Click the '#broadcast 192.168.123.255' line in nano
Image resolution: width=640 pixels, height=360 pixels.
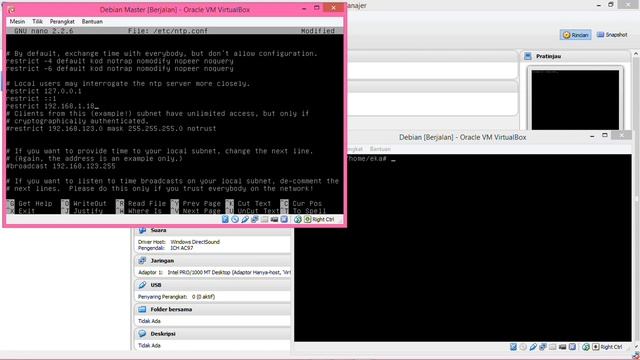point(60,166)
